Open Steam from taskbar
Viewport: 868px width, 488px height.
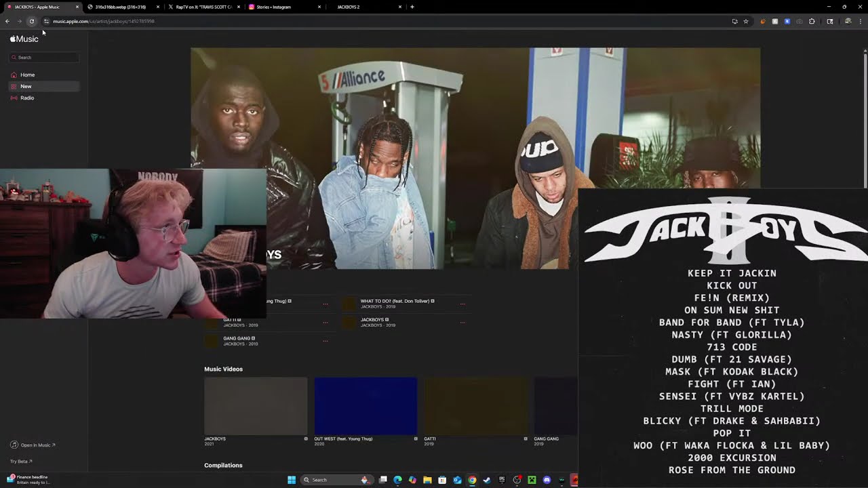pos(487,480)
